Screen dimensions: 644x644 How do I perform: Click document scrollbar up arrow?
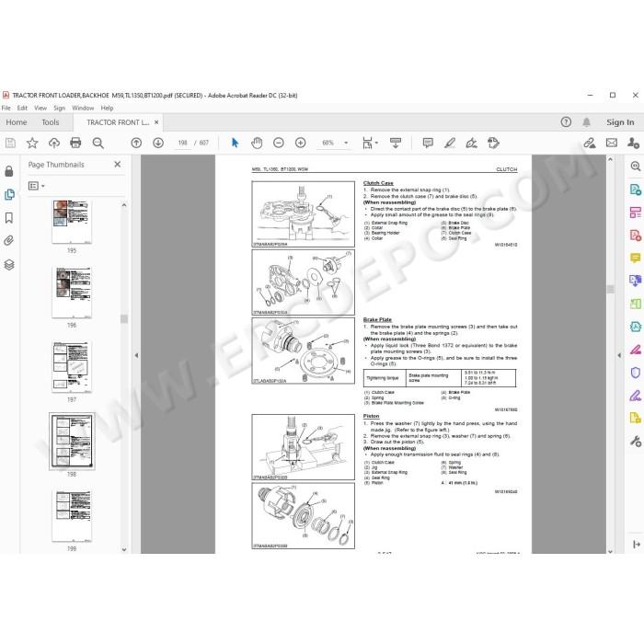click(610, 159)
